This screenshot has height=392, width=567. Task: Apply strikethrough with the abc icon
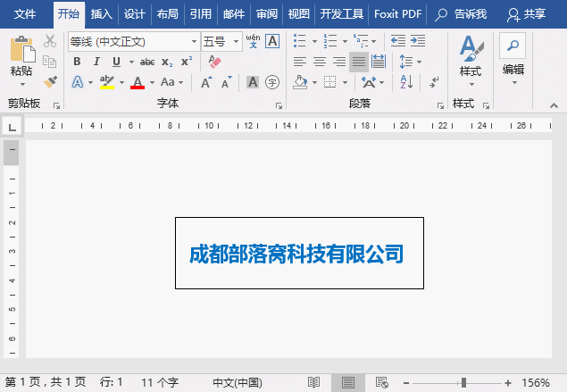click(x=147, y=62)
